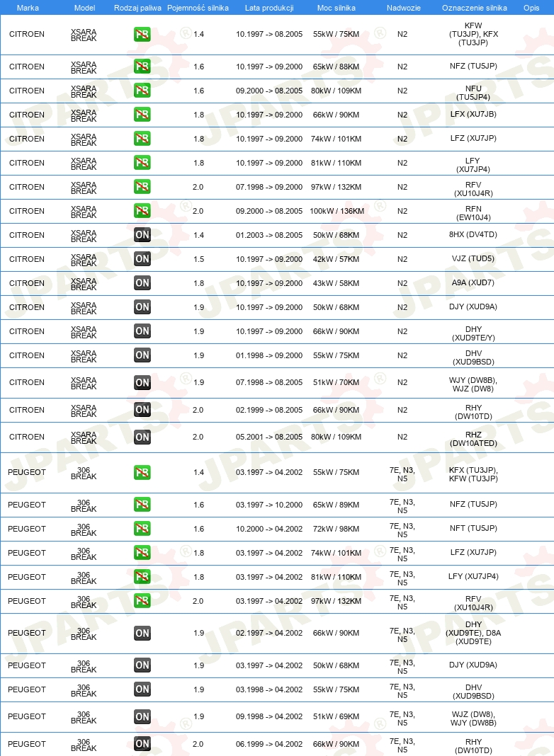
Task: Select engine code WJZ (DW8), WJY (DW8B)
Action: pyautogui.click(x=473, y=718)
